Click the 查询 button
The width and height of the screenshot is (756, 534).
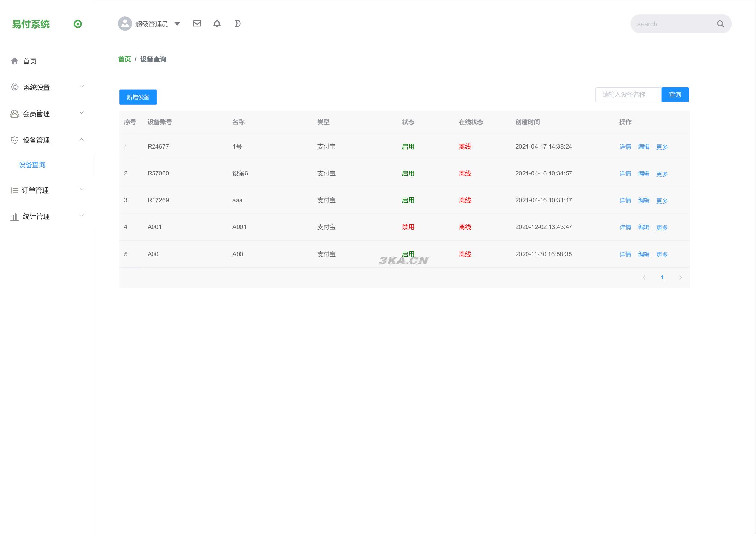point(675,95)
